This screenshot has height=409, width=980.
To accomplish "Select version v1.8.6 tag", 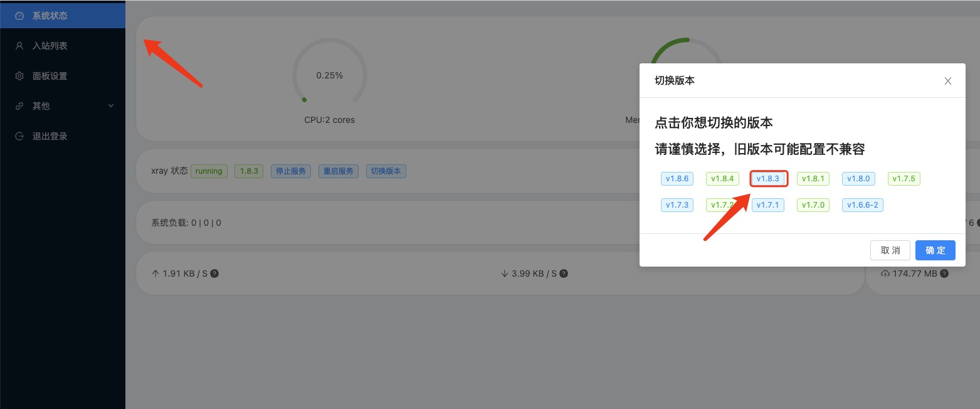I will [677, 179].
